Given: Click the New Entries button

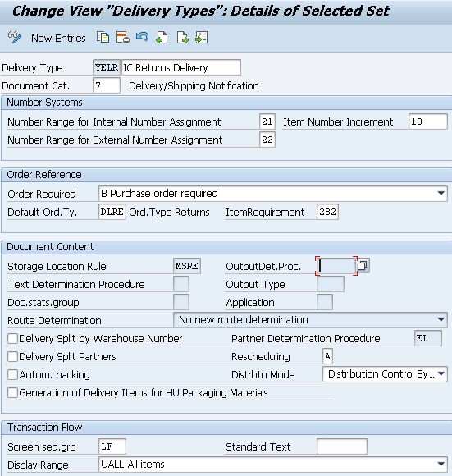Looking at the screenshot, I should point(58,39).
